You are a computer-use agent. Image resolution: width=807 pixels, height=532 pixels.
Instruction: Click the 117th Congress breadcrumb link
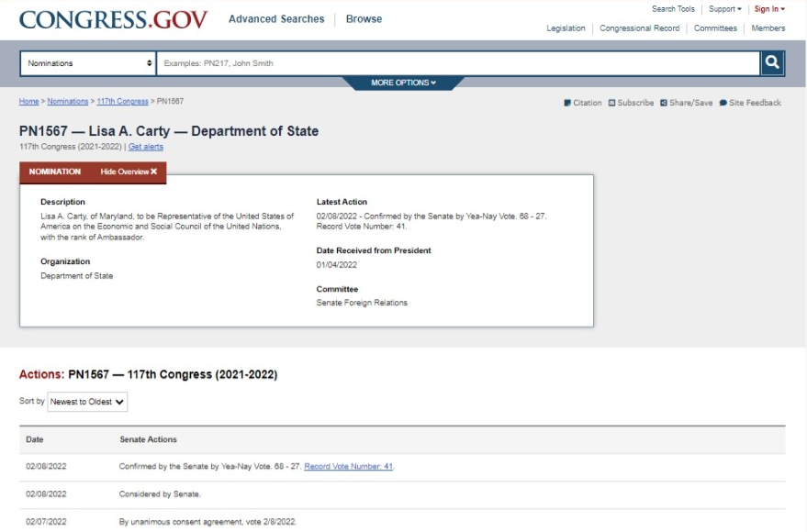pyautogui.click(x=122, y=101)
